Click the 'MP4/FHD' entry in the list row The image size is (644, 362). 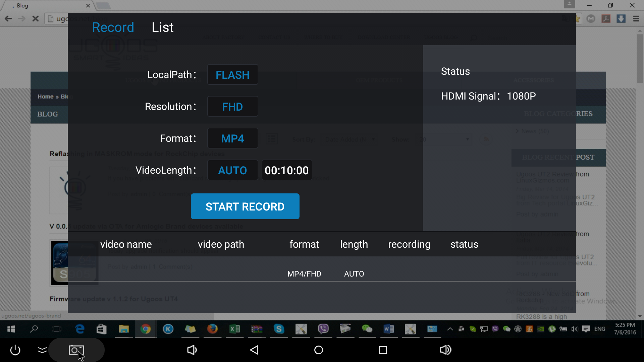(304, 274)
